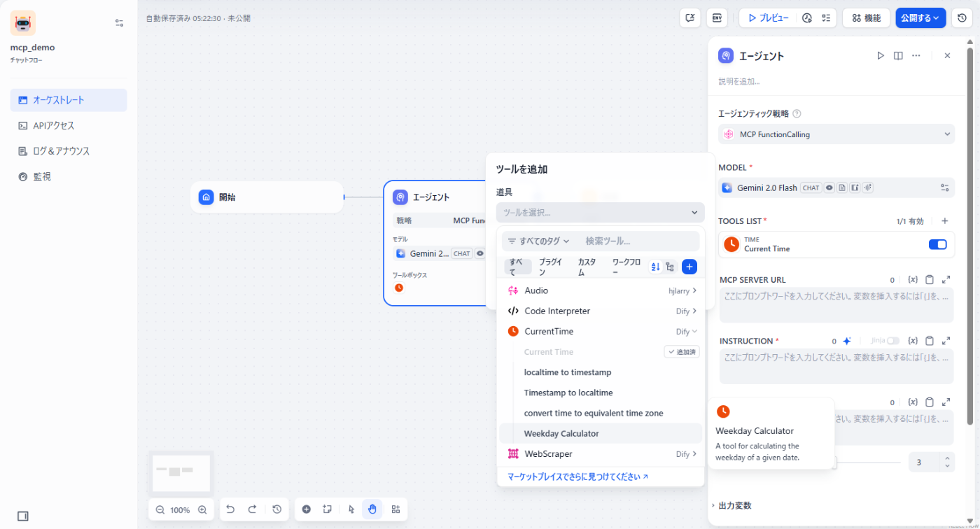Expand the MCP SERVER URL editor
This screenshot has width=980, height=529.
[x=946, y=280]
